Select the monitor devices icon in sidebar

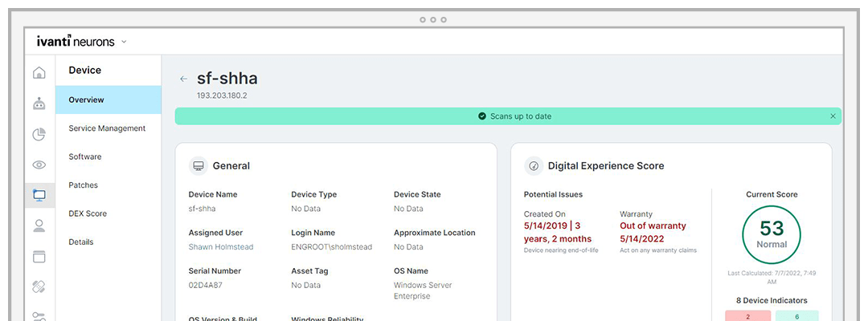click(x=39, y=194)
